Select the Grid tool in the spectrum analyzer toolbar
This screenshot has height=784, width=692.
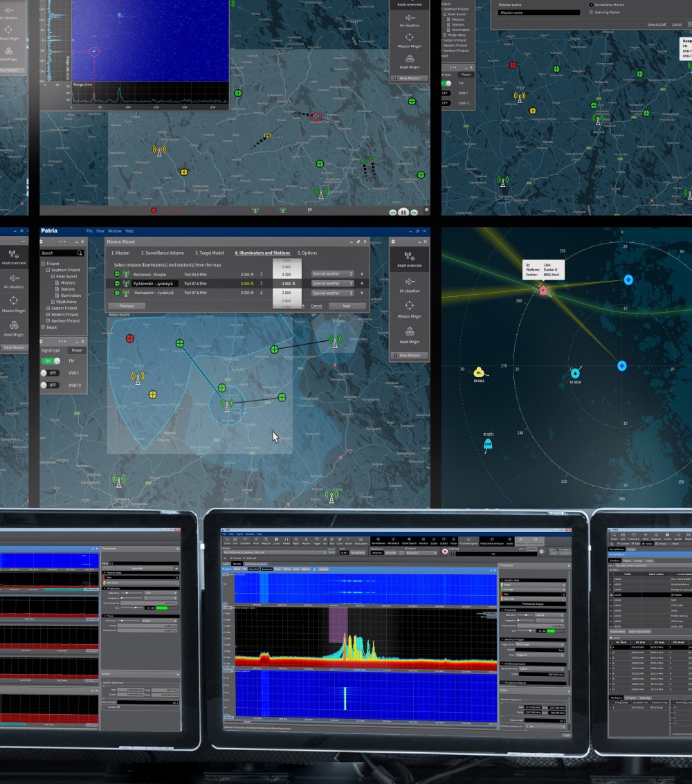[235, 540]
